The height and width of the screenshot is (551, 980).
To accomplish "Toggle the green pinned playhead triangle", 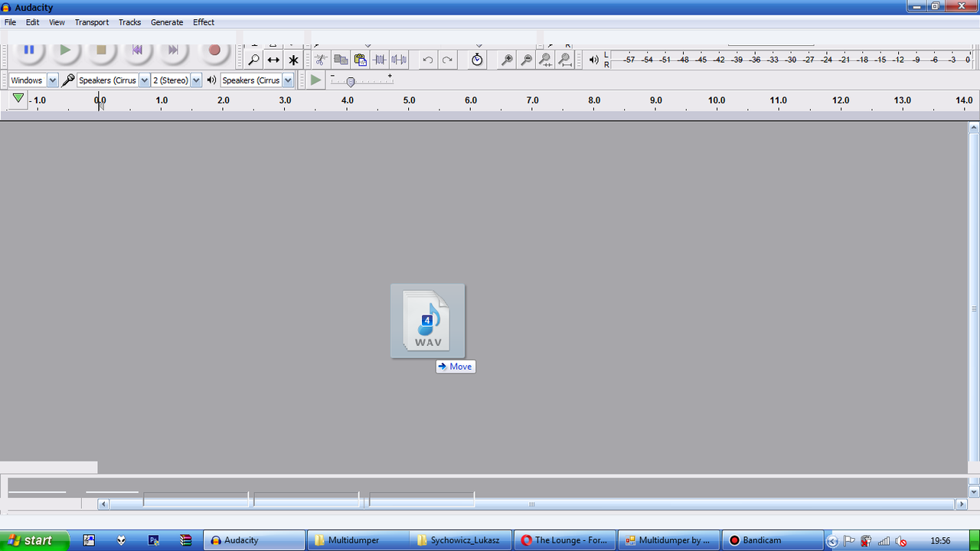I will click(x=18, y=99).
